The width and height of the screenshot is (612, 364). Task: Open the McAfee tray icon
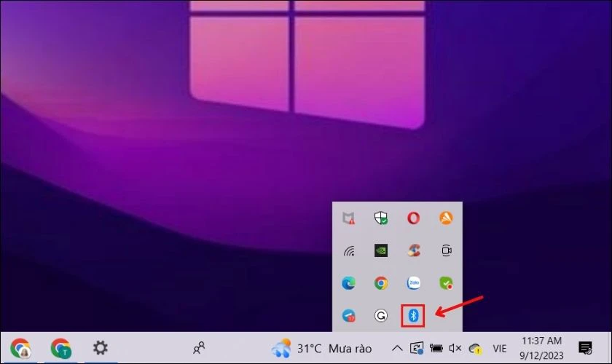tap(348, 218)
